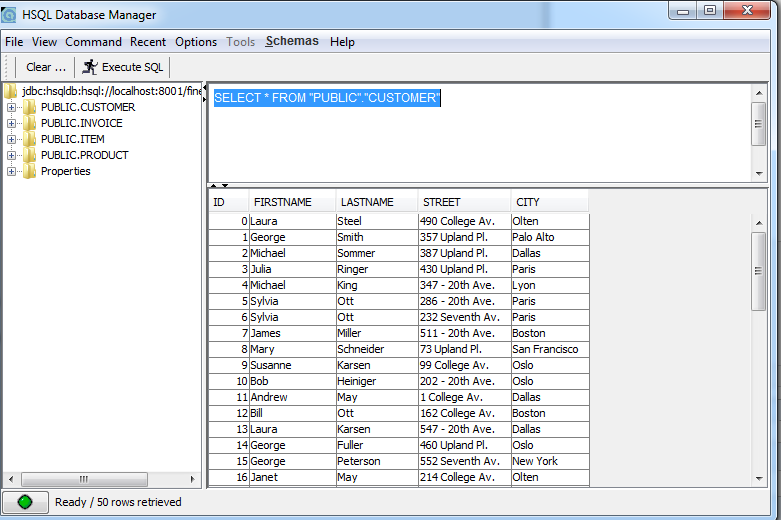Click tree panel horizontal scroll left arrow
This screenshot has height=520, width=781.
11,480
